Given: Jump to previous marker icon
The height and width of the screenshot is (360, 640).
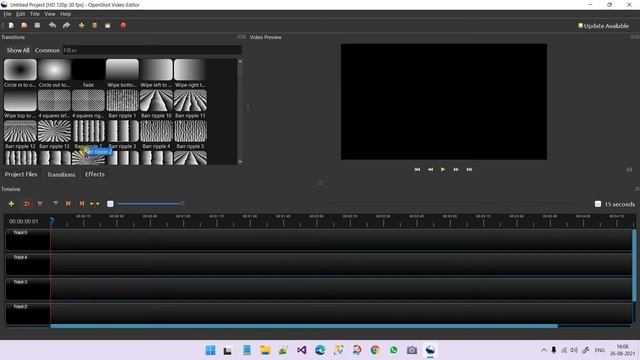Looking at the screenshot, I should [x=68, y=203].
